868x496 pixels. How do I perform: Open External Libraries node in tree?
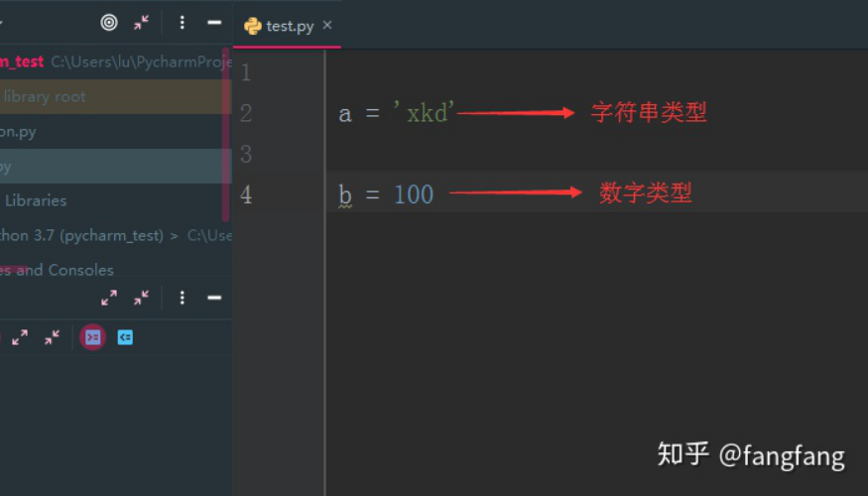(x=36, y=199)
